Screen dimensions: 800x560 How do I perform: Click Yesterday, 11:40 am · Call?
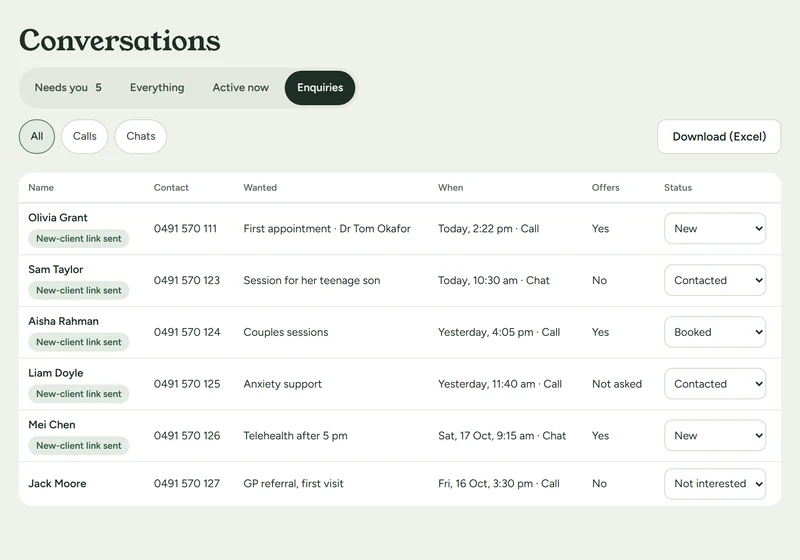click(499, 384)
